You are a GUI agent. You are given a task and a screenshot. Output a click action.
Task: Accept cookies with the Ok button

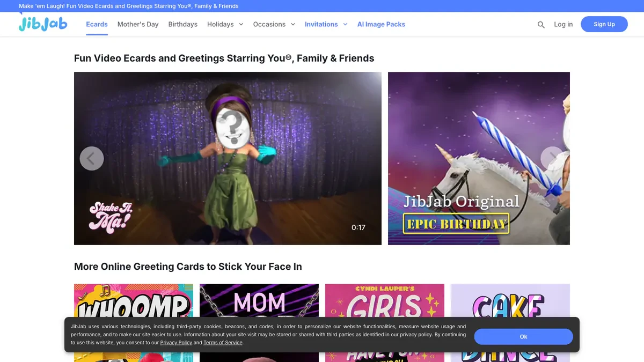524,337
